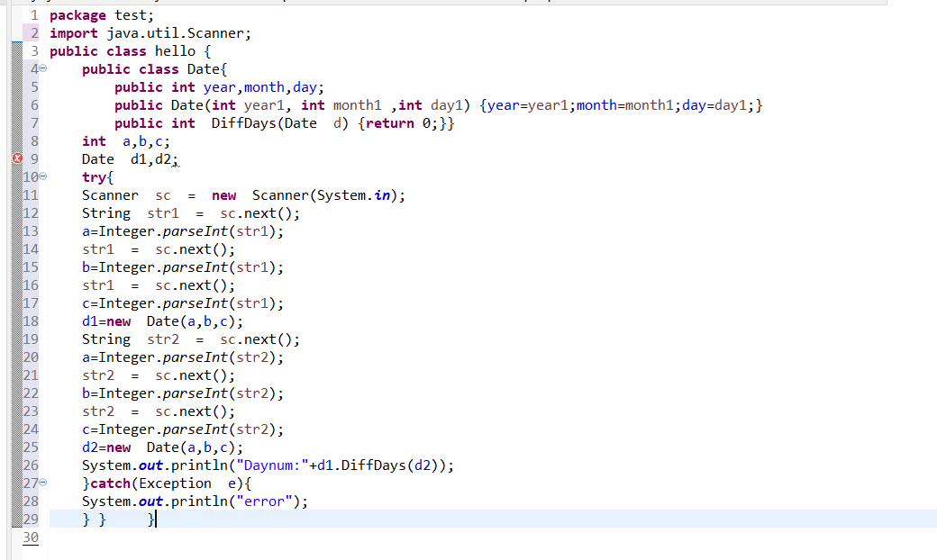Screen dimensions: 937x560
Task: Click the 'd1,d2;' declaration with error underline
Action: 154,160
